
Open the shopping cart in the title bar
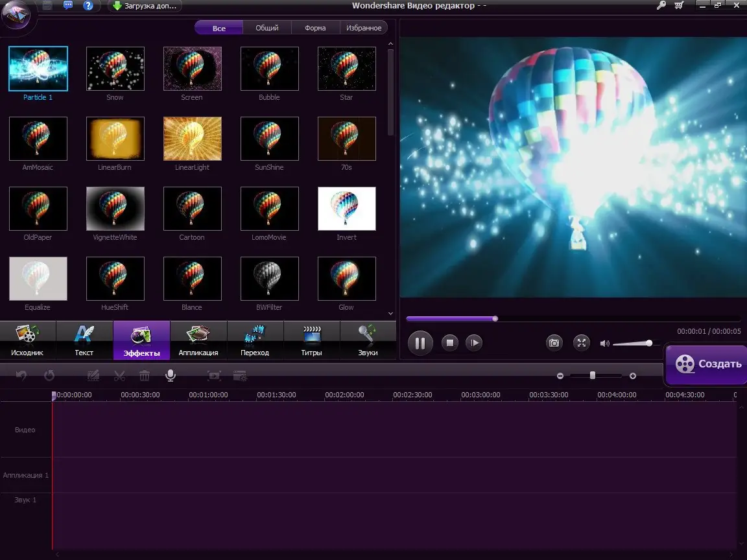pyautogui.click(x=680, y=5)
